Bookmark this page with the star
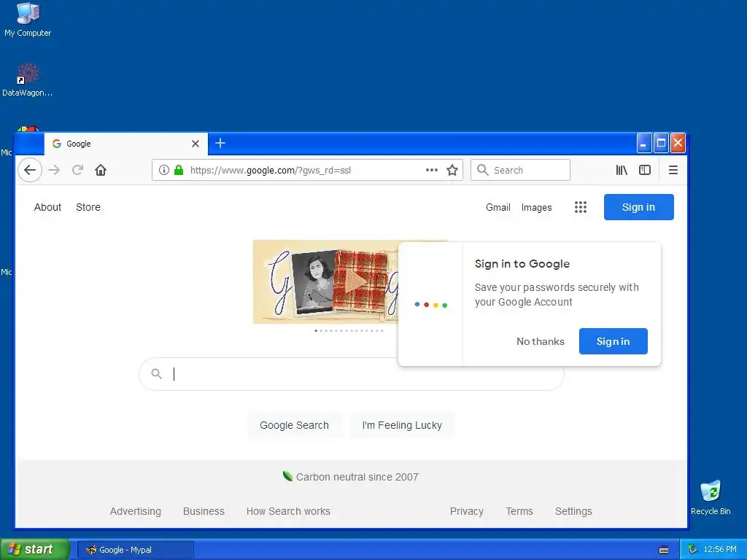Screen dimensions: 747x560 tap(452, 170)
